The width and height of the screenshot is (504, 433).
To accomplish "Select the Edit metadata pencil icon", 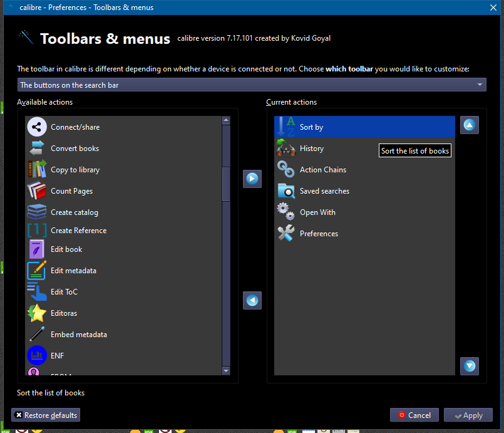I will 37,271.
